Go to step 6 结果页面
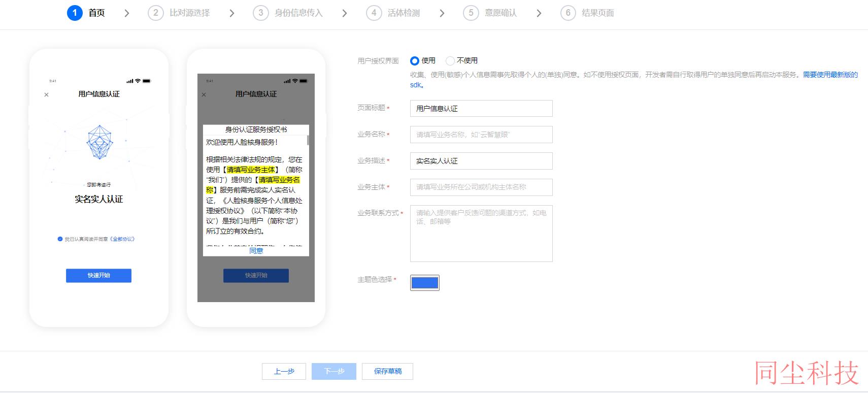 tap(587, 13)
